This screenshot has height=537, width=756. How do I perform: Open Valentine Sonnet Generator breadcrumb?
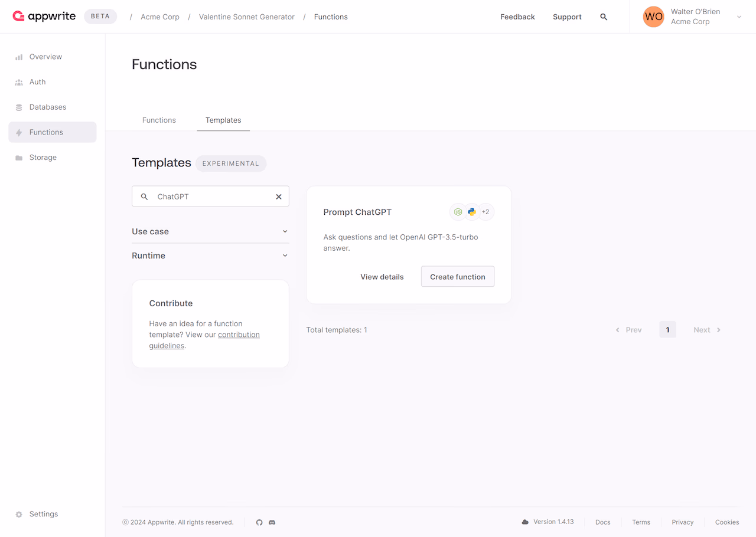coord(247,17)
